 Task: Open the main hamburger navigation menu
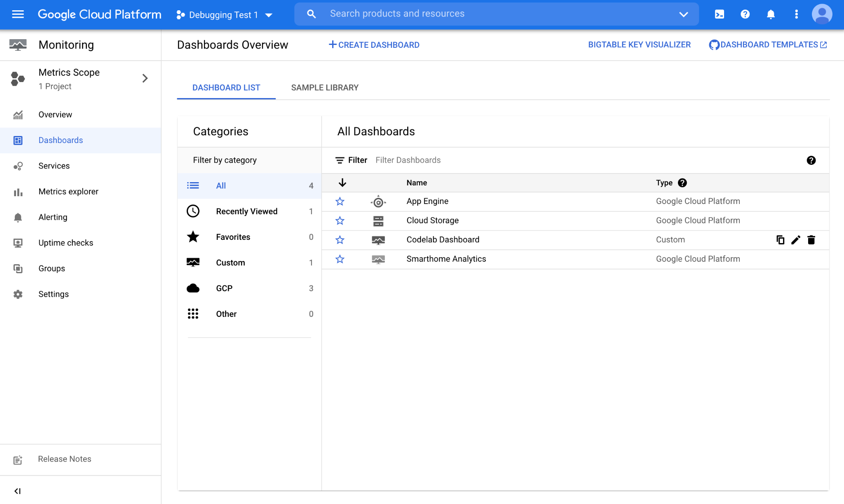[x=18, y=14]
